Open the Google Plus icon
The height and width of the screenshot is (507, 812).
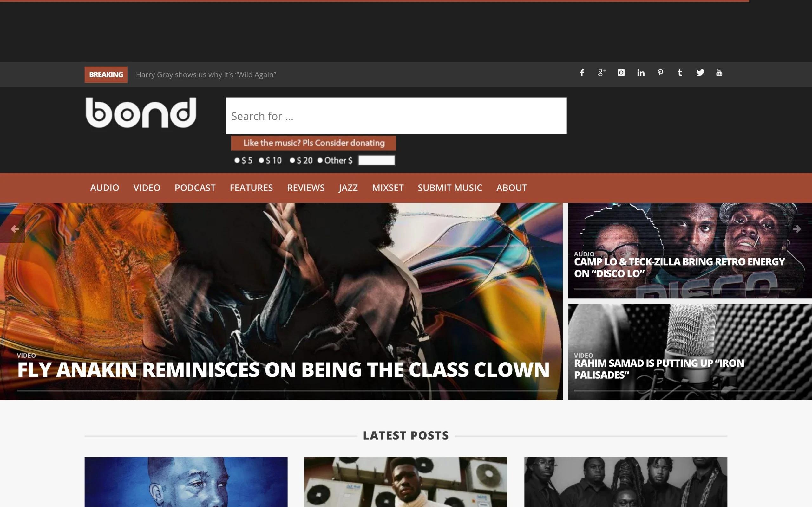click(x=602, y=73)
